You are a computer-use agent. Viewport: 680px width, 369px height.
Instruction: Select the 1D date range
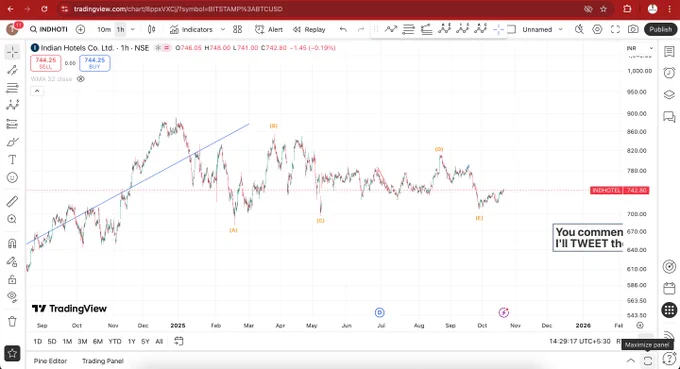pos(38,342)
